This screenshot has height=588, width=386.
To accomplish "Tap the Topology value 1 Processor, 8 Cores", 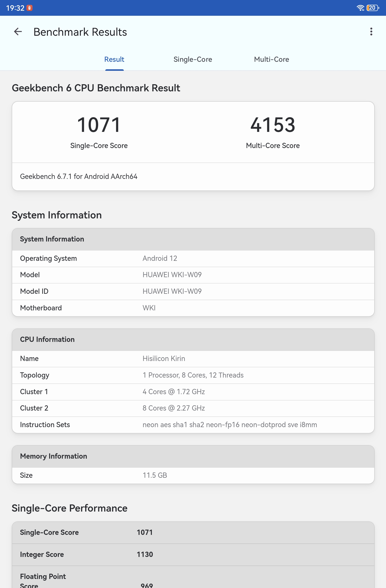I will coord(193,375).
